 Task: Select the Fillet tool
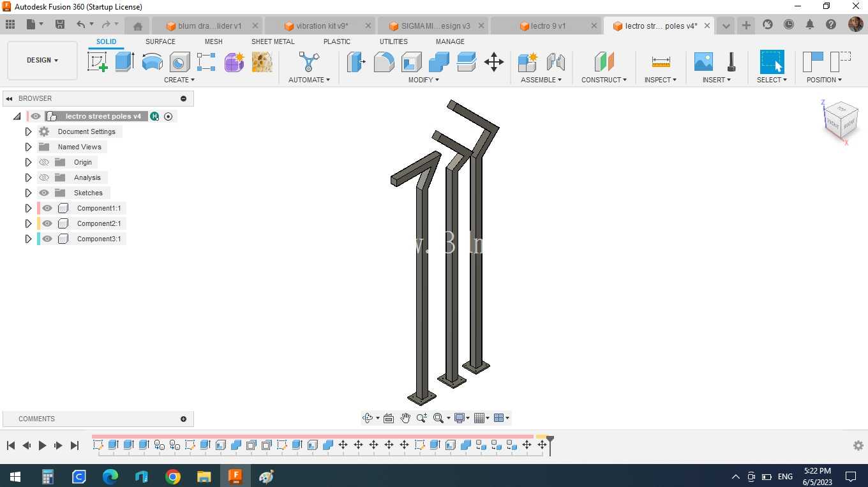pos(384,62)
